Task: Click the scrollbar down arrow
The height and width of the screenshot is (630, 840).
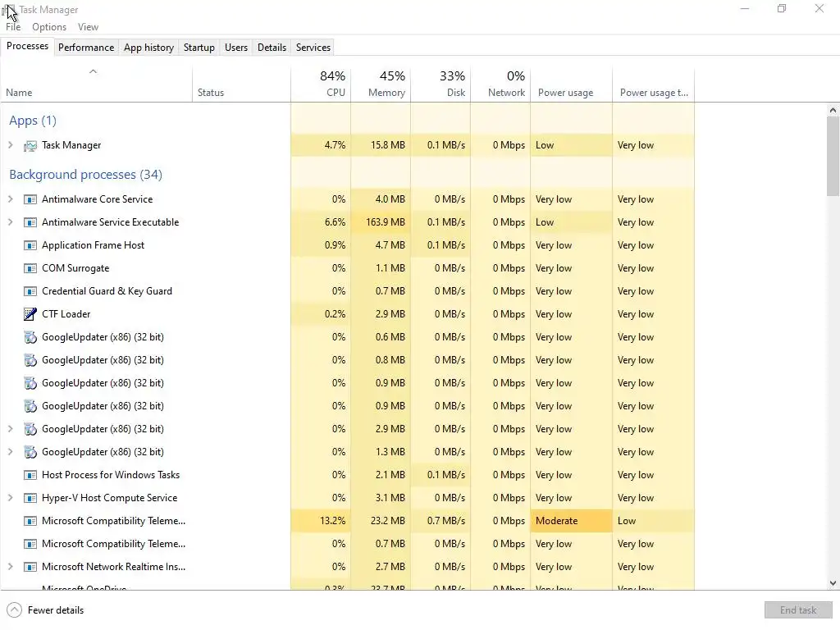Action: pos(833,583)
